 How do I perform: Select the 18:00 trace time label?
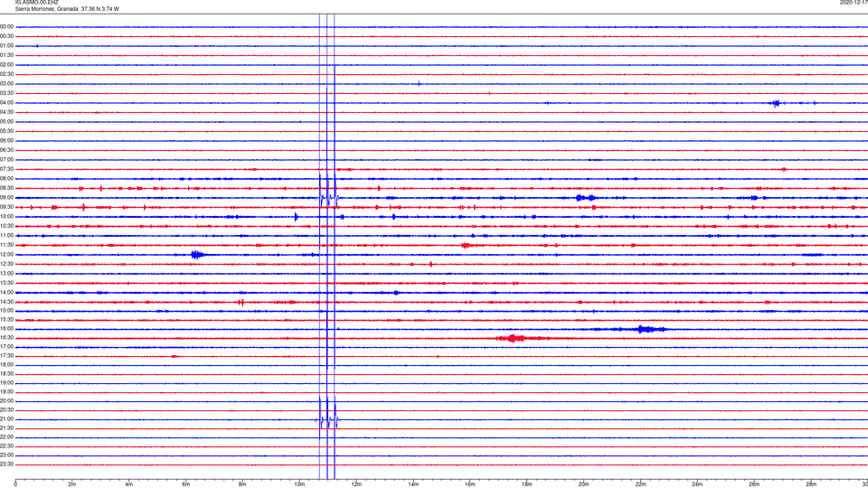6,364
